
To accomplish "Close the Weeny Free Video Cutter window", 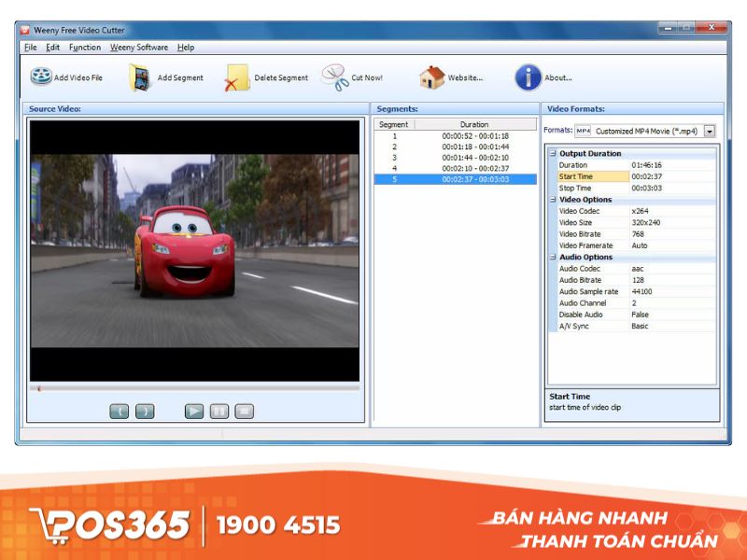I will 712,28.
